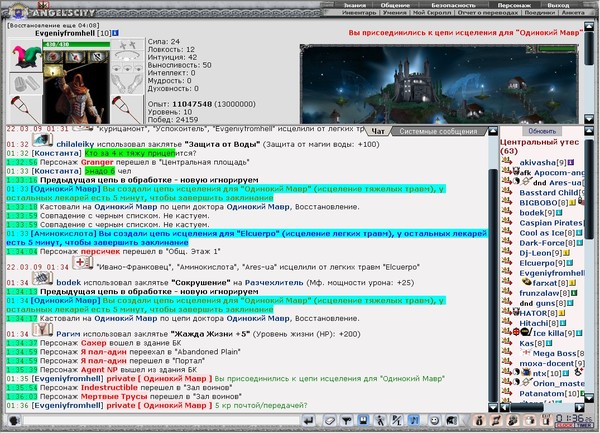Switch to the Чат tab
The image size is (600, 433).
[x=378, y=131]
